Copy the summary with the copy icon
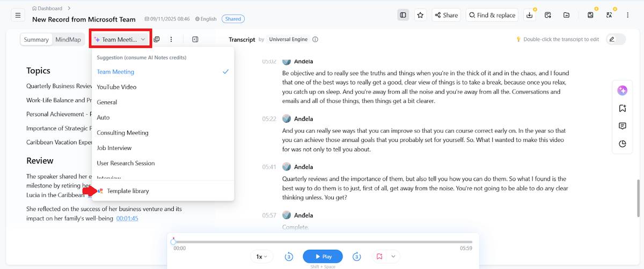The width and height of the screenshot is (644, 269). click(x=157, y=39)
